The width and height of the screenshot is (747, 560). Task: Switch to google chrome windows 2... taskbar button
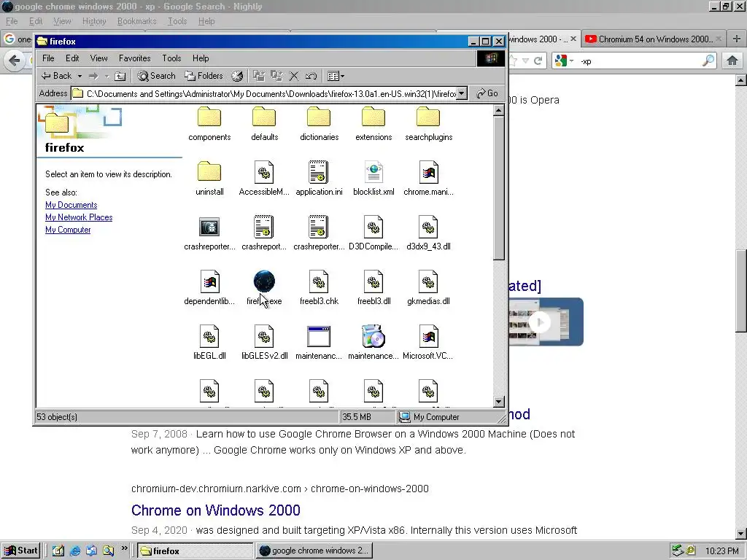point(314,551)
